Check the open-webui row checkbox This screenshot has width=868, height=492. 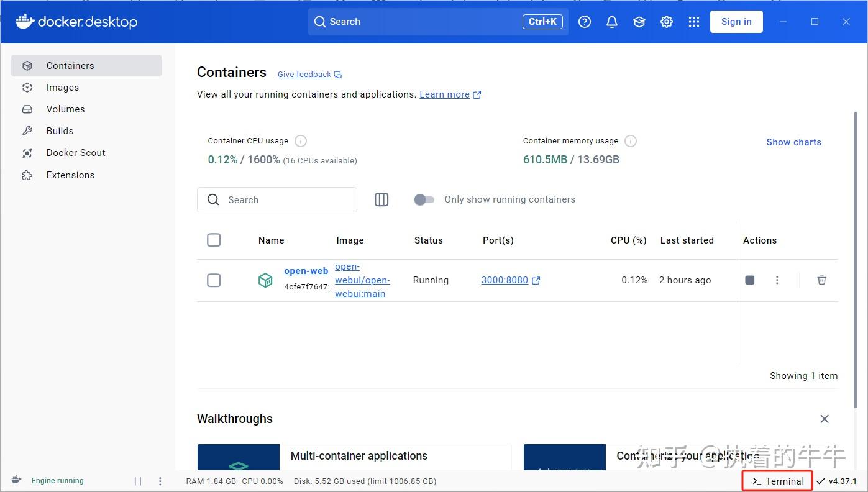point(214,280)
